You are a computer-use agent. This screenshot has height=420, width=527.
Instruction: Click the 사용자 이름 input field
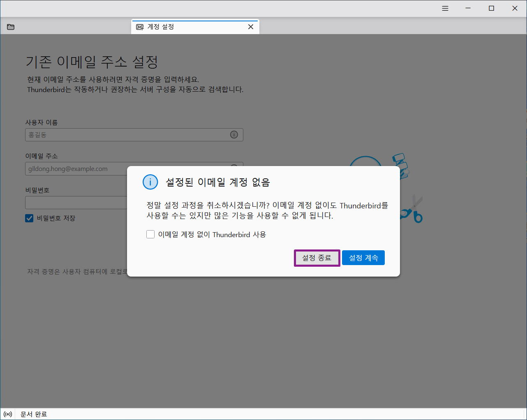tap(134, 135)
